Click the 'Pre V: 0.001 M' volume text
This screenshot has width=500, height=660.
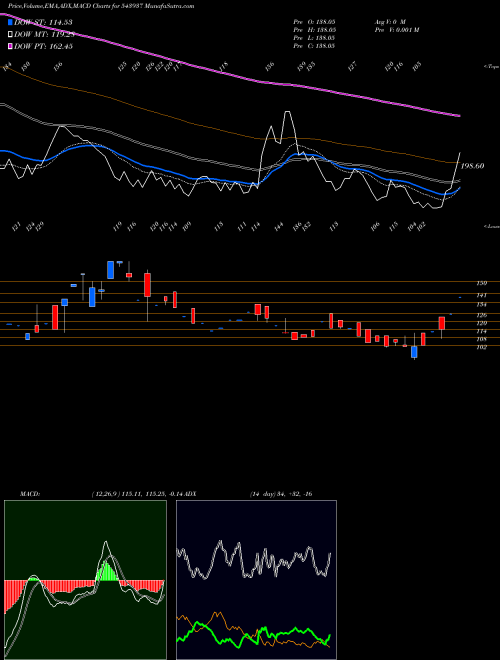[397, 30]
